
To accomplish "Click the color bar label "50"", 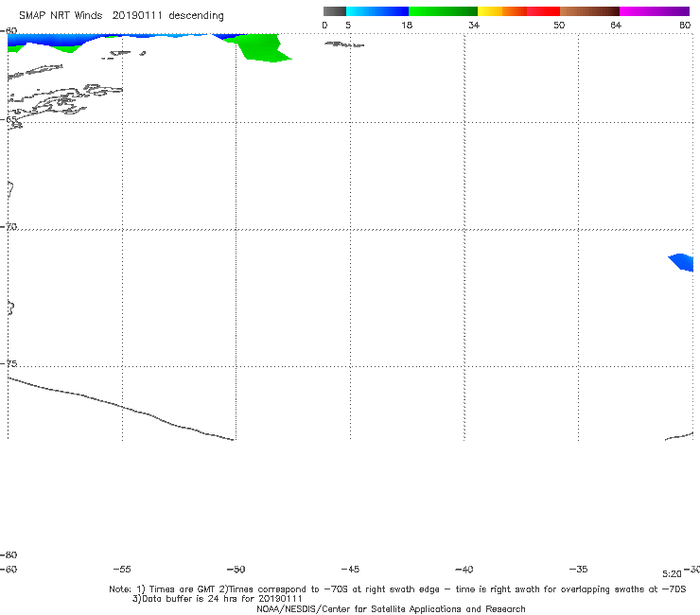I will (x=559, y=25).
